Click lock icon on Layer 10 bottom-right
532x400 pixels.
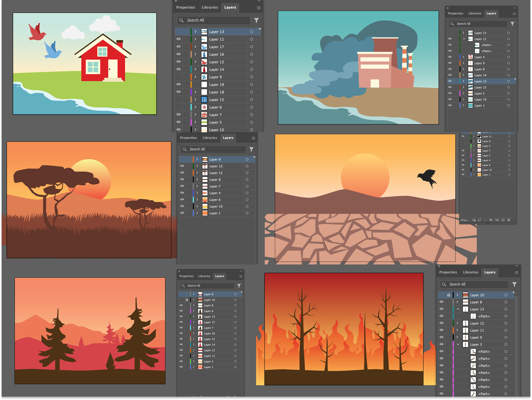(449, 295)
